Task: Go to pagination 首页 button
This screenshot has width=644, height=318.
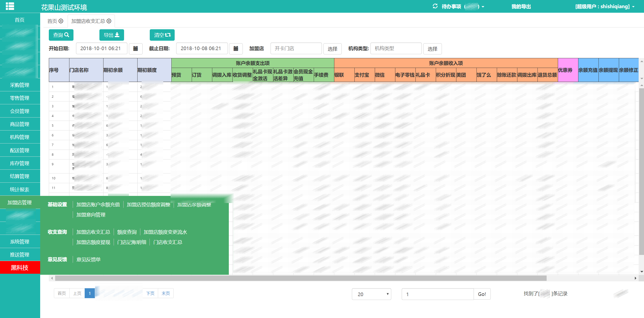Action: [x=62, y=293]
